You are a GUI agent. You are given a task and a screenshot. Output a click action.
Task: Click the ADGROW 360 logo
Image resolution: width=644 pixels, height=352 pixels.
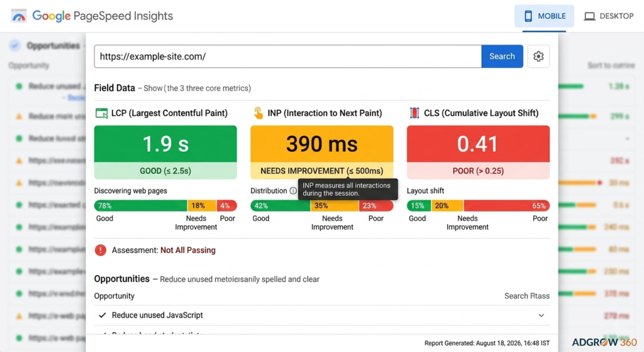(604, 342)
